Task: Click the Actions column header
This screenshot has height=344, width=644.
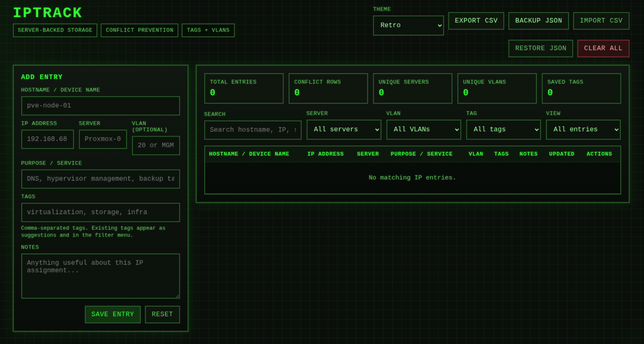Action: click(599, 154)
